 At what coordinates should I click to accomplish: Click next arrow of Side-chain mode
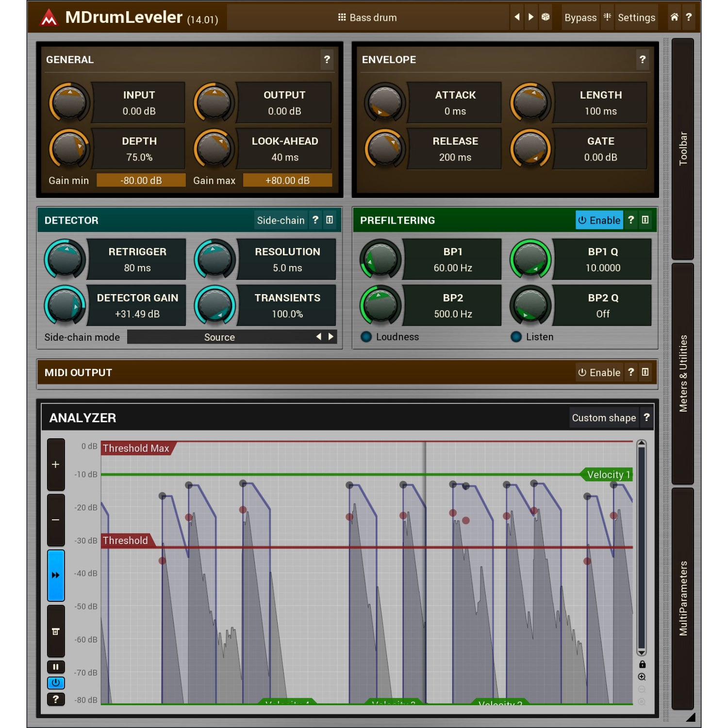331,336
